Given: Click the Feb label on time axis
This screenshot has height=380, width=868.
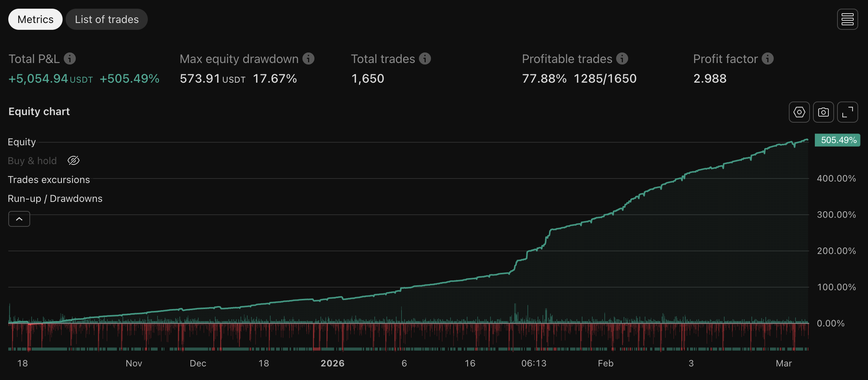Looking at the screenshot, I should point(606,363).
